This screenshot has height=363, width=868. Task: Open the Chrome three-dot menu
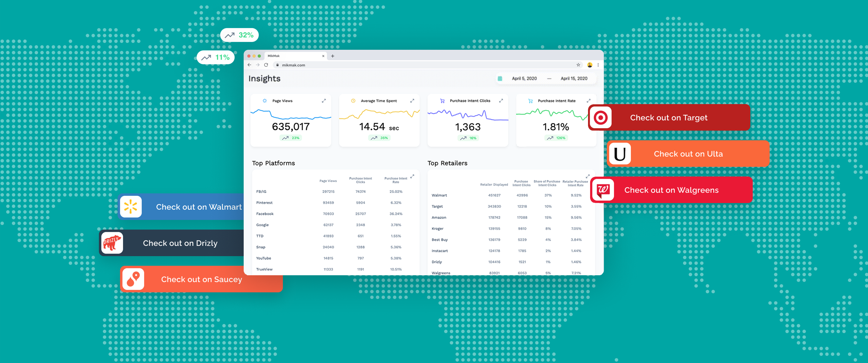[x=599, y=65]
